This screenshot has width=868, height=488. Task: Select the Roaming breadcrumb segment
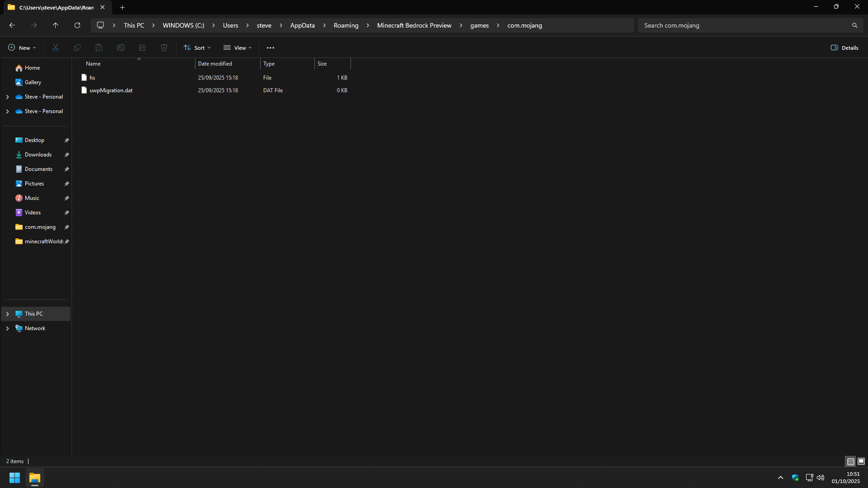(346, 25)
